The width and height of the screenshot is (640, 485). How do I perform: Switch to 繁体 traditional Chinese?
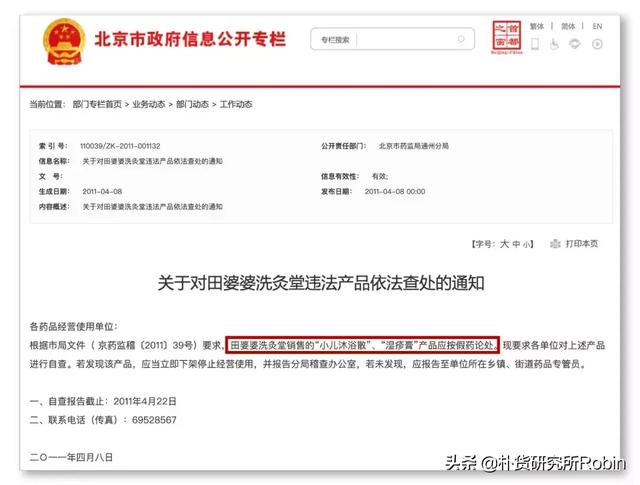[537, 27]
